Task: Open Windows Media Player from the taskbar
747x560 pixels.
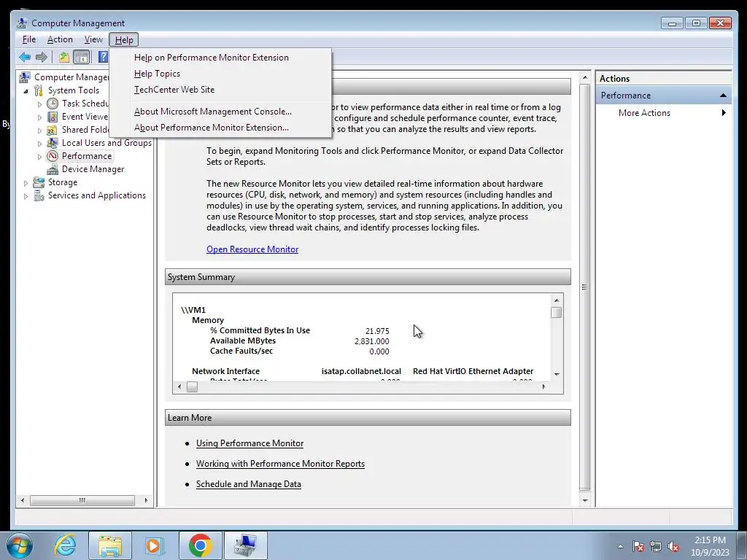Action: tap(155, 545)
